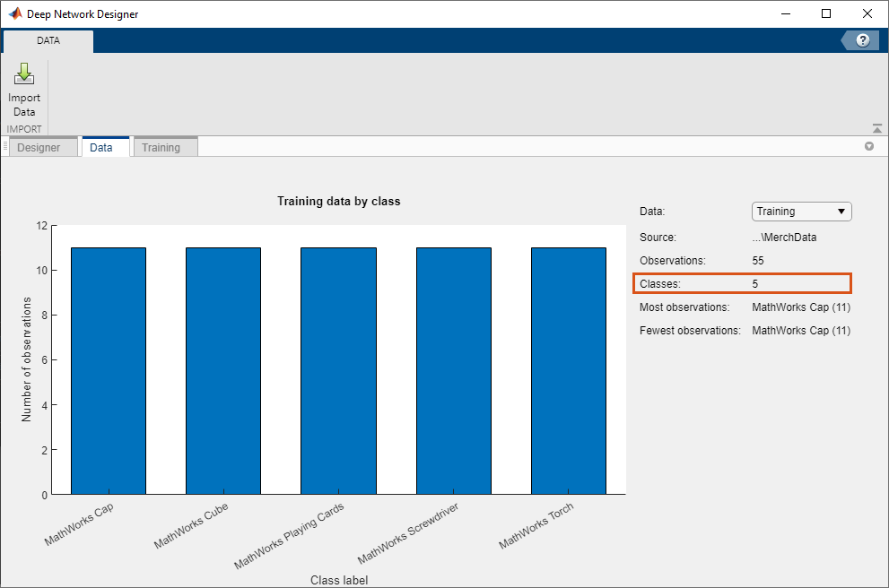Image resolution: width=889 pixels, height=588 pixels.
Task: Open the document actions circle arrow
Action: pyautogui.click(x=869, y=147)
